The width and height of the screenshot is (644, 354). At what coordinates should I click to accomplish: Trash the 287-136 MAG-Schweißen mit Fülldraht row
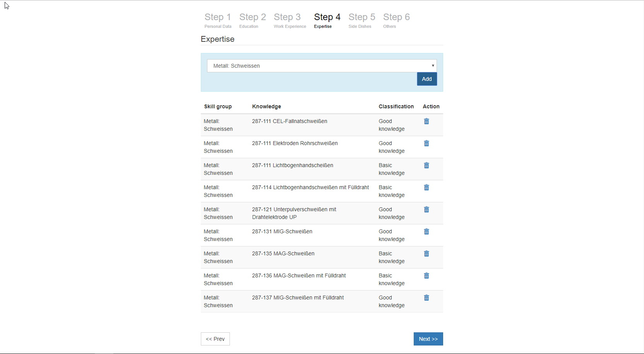click(x=426, y=276)
